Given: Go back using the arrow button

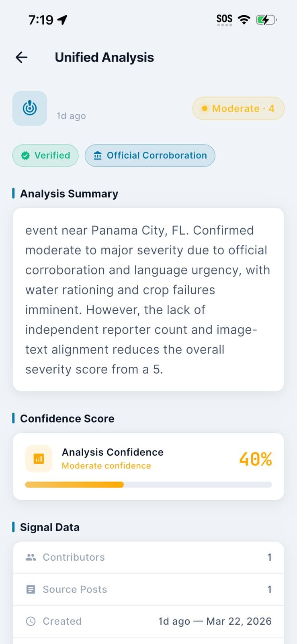Looking at the screenshot, I should coord(21,57).
